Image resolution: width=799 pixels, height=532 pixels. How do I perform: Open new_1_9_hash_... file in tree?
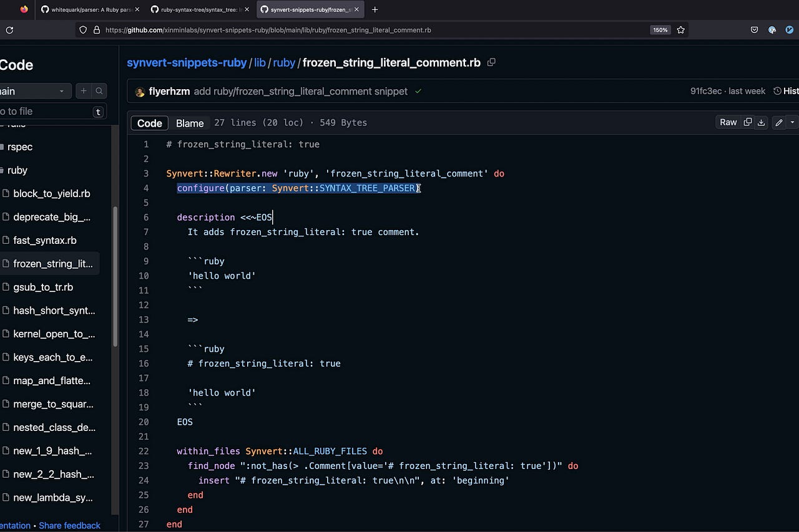point(52,451)
